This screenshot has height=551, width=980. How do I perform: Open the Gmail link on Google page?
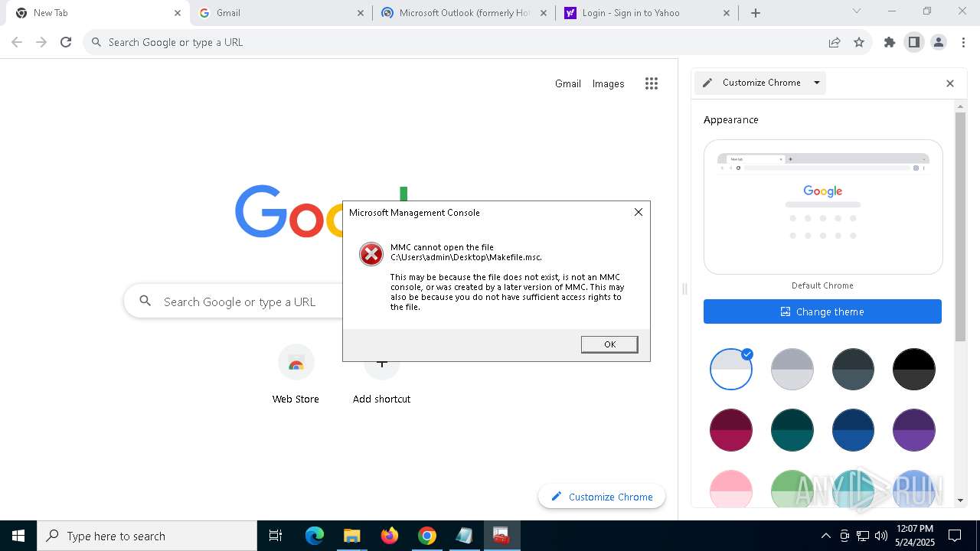568,83
